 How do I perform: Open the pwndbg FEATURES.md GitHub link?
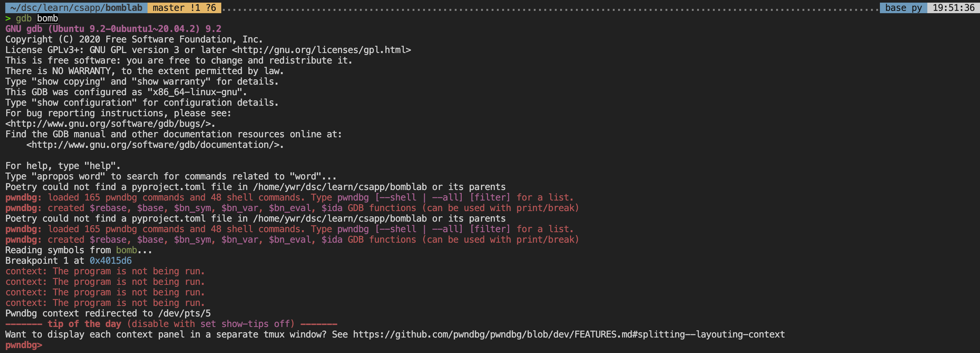pyautogui.click(x=568, y=334)
